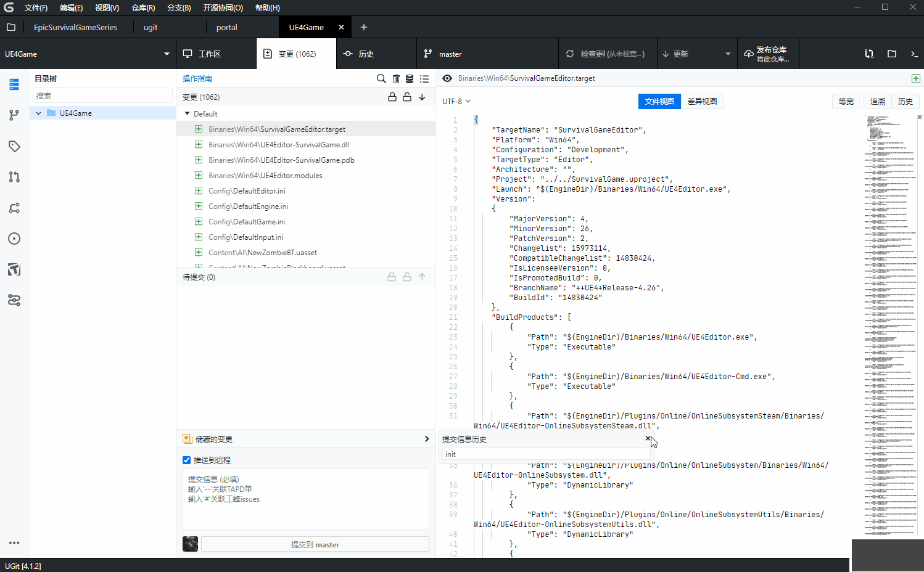The height and width of the screenshot is (572, 924).
Task: Click the stage-all down arrow icon
Action: [x=423, y=97]
